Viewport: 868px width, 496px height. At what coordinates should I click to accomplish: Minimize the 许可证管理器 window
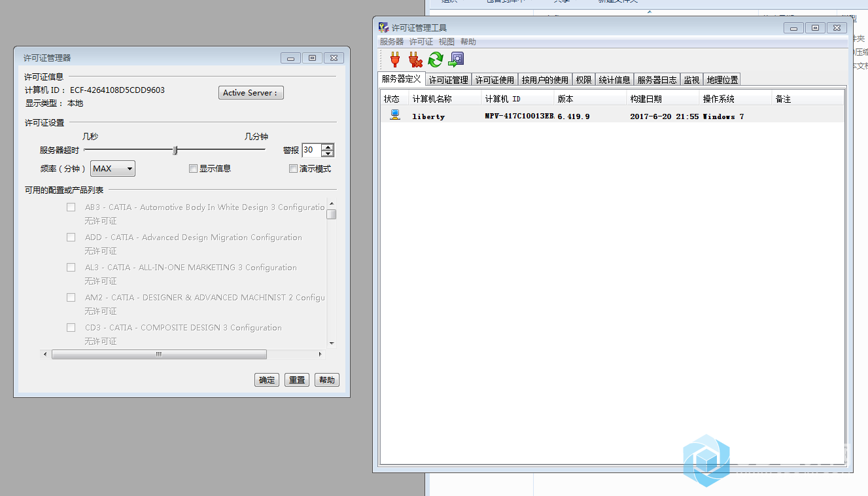tap(291, 58)
